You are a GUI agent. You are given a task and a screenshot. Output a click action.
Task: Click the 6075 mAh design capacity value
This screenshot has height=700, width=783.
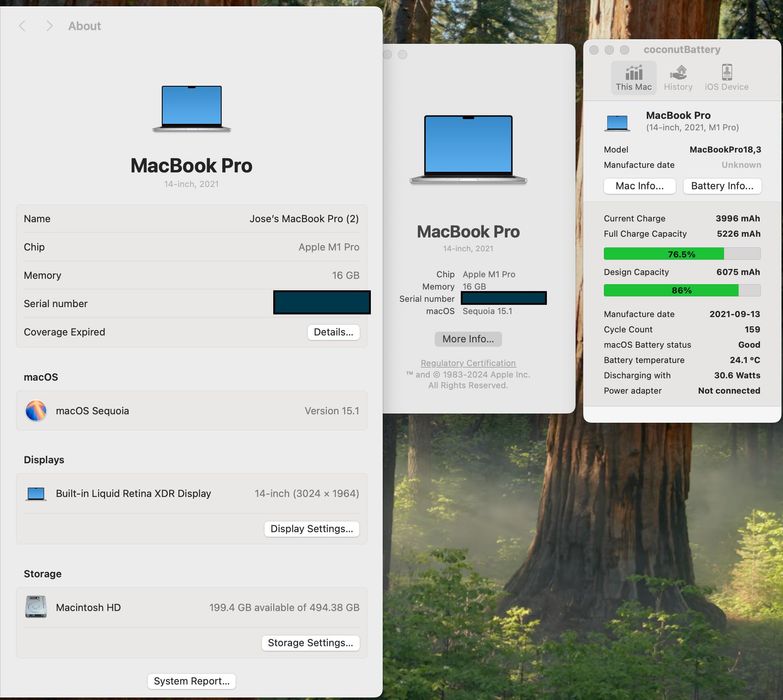[x=738, y=272]
